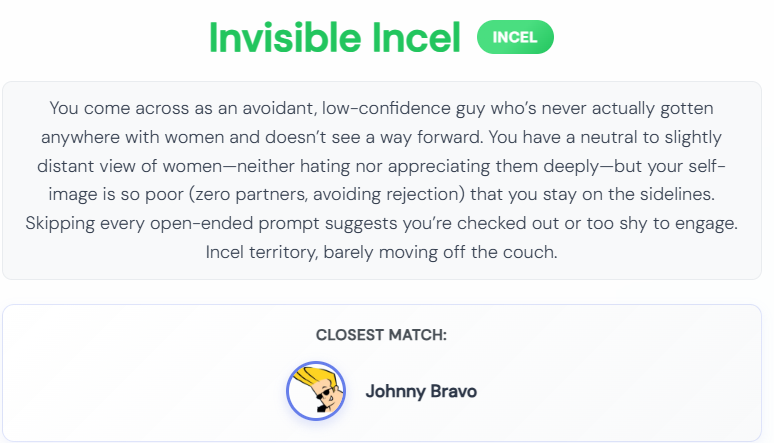This screenshot has height=443, width=774.
Task: Select the Johnny Bravo name text
Action: [421, 391]
